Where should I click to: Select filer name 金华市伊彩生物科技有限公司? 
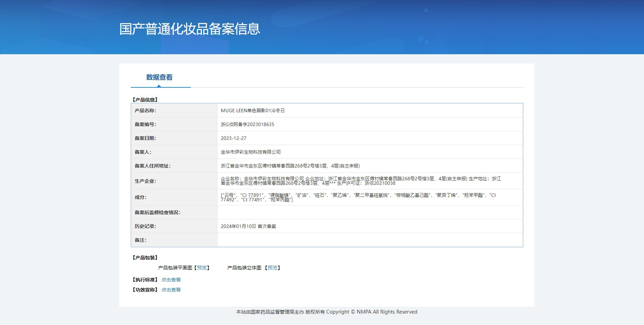click(x=251, y=152)
